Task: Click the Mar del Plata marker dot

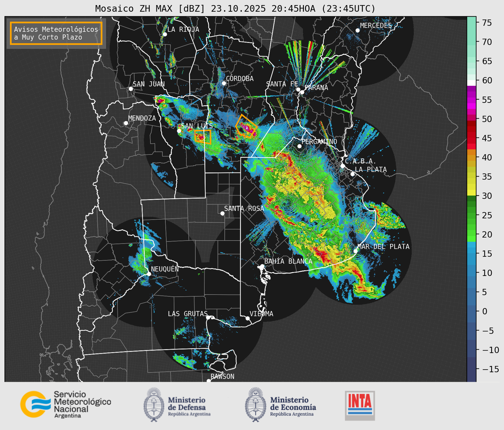Action: (356, 251)
